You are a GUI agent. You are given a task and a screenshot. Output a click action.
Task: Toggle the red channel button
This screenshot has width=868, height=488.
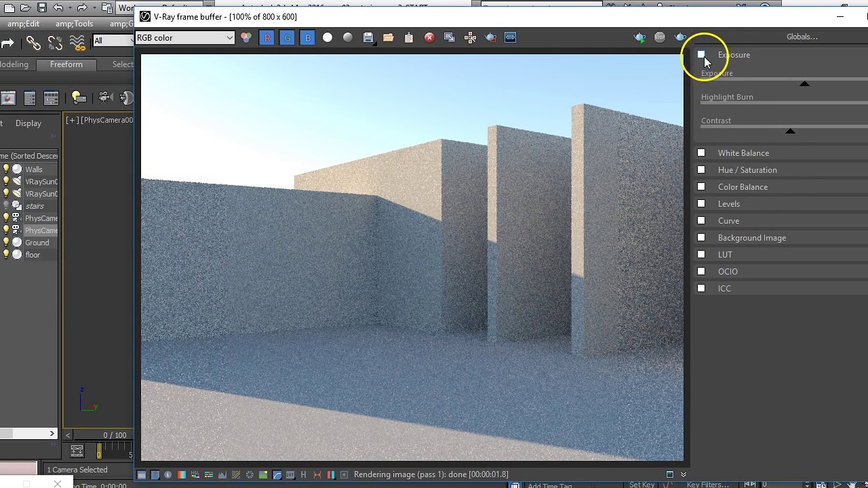tap(267, 38)
